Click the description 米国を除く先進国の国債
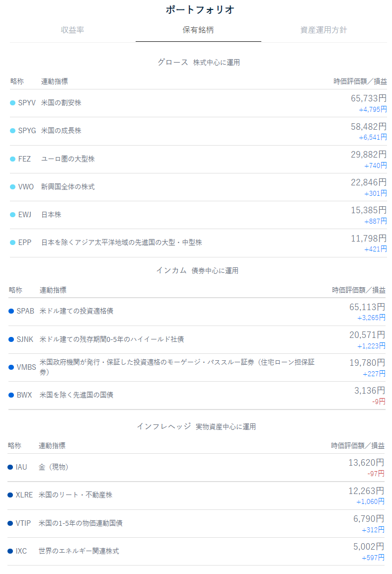This screenshot has height=574, width=392. [77, 395]
